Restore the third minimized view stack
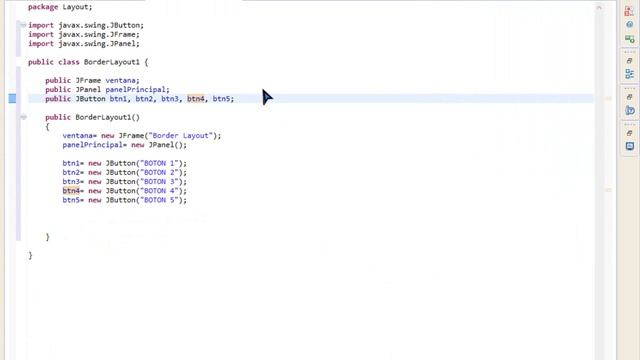The width and height of the screenshot is (640, 360). pyautogui.click(x=629, y=133)
